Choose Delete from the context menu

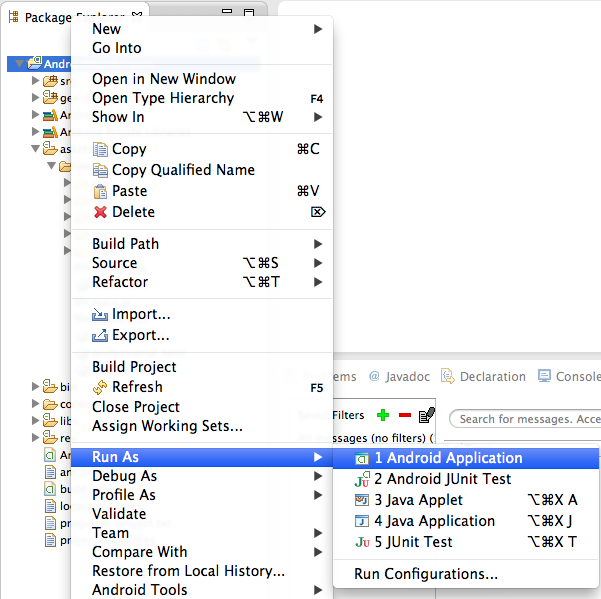202,212
